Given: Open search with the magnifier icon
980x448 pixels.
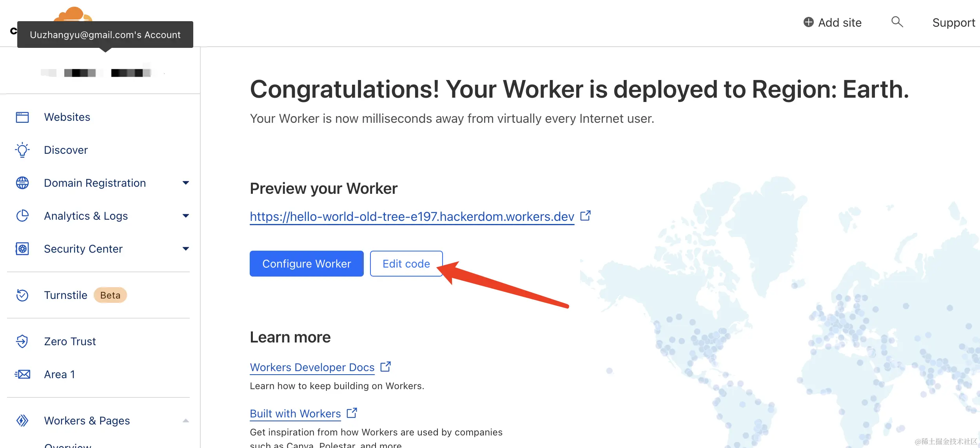Looking at the screenshot, I should [897, 22].
